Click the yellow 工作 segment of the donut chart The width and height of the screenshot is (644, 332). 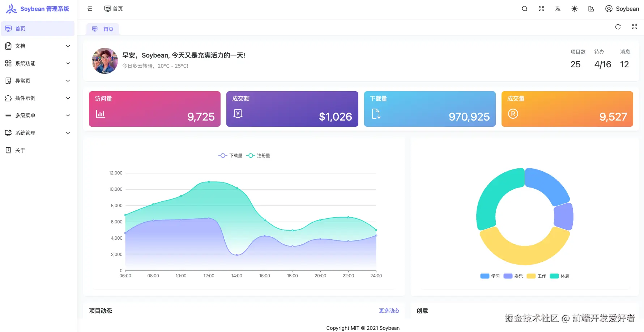coord(524,255)
